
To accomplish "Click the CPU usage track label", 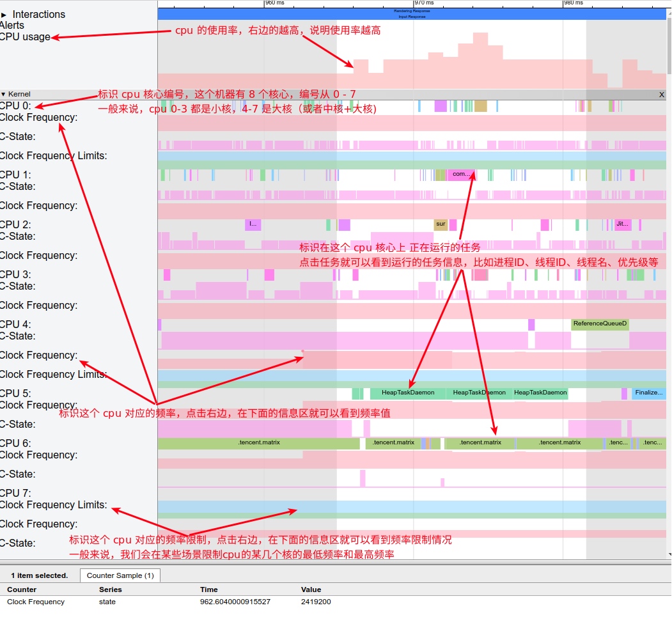I will coord(26,37).
